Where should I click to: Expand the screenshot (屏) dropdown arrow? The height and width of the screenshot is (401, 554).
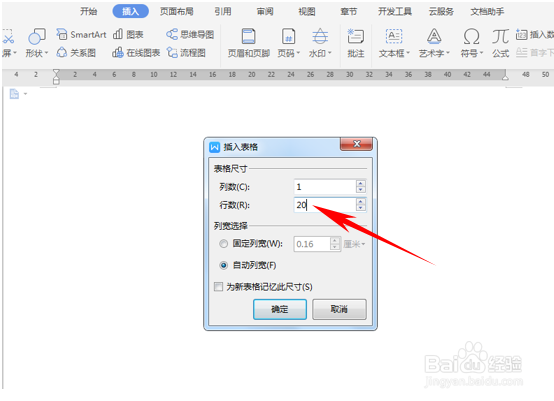coord(15,53)
